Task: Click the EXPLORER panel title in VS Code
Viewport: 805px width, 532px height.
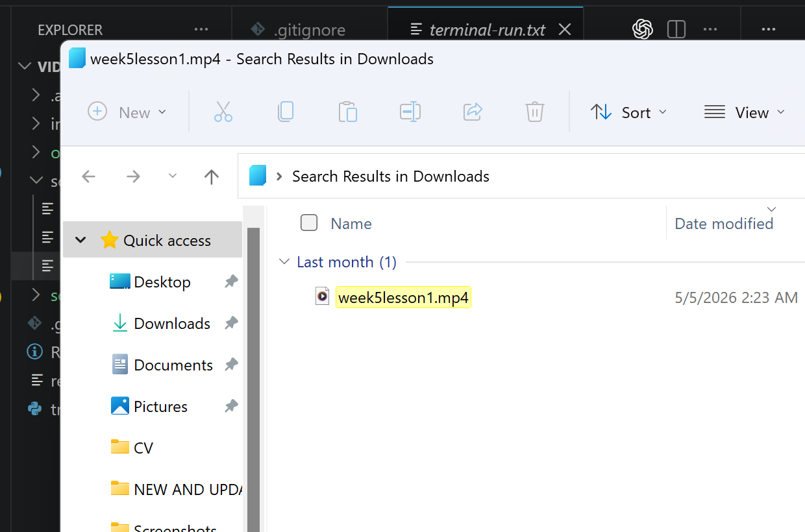Action: (x=70, y=30)
